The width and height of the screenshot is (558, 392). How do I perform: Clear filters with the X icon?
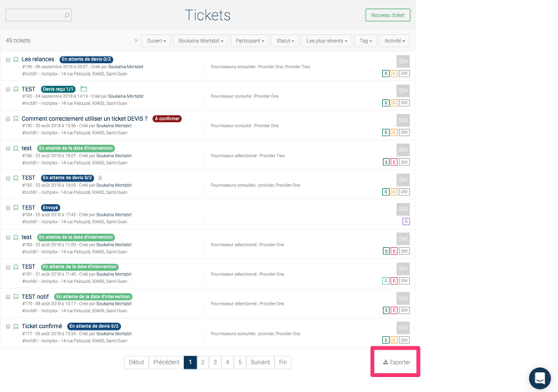tap(137, 41)
